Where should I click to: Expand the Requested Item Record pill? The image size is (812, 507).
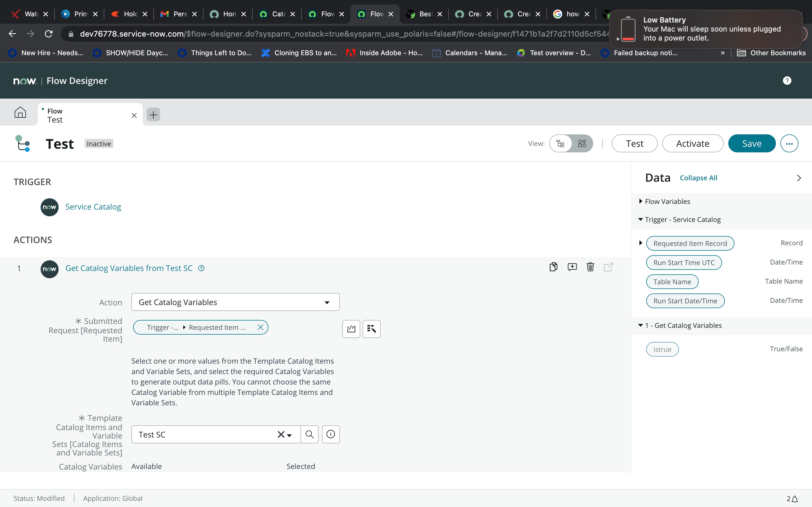tap(641, 243)
